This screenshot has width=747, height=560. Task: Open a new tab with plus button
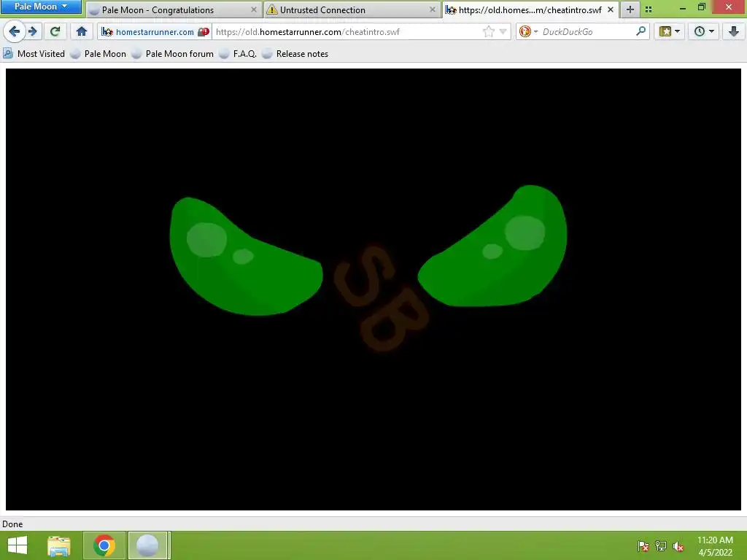coord(630,9)
